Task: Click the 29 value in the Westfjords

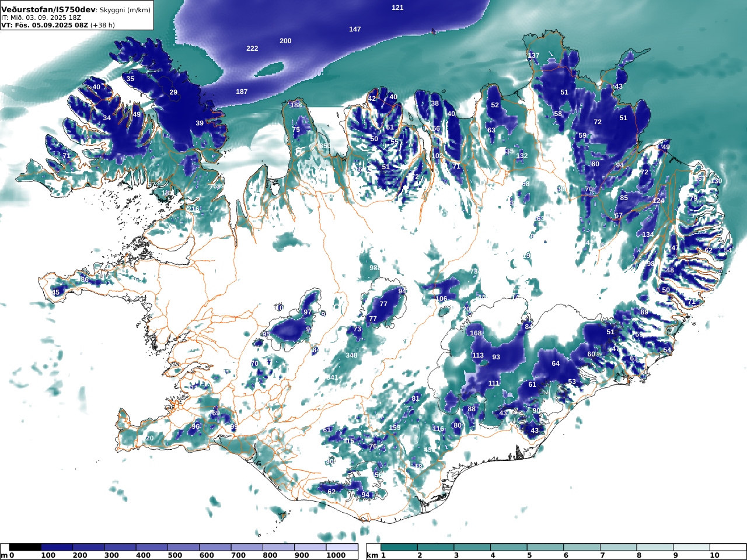Action: click(173, 92)
